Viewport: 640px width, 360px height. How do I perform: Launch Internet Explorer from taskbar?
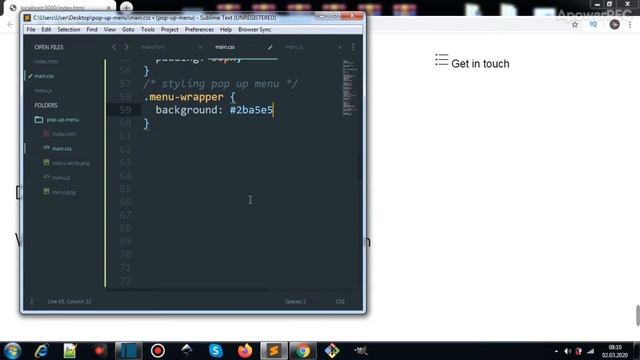(41, 351)
